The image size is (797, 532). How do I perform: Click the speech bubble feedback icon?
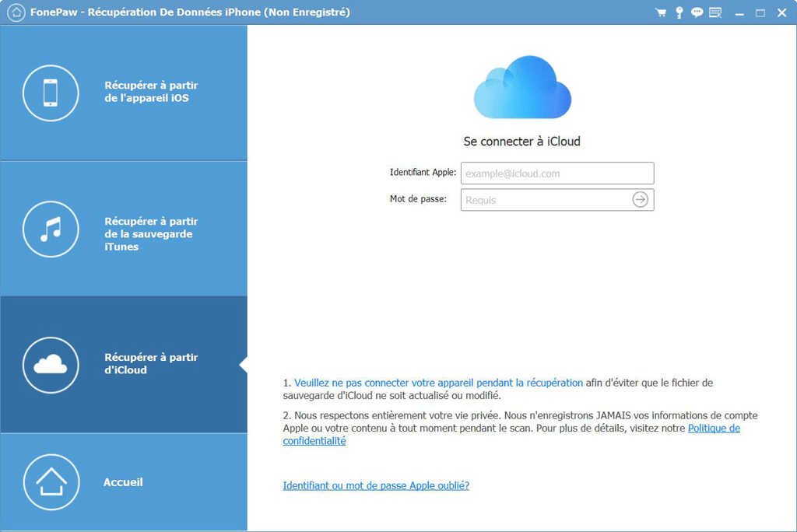click(x=697, y=12)
